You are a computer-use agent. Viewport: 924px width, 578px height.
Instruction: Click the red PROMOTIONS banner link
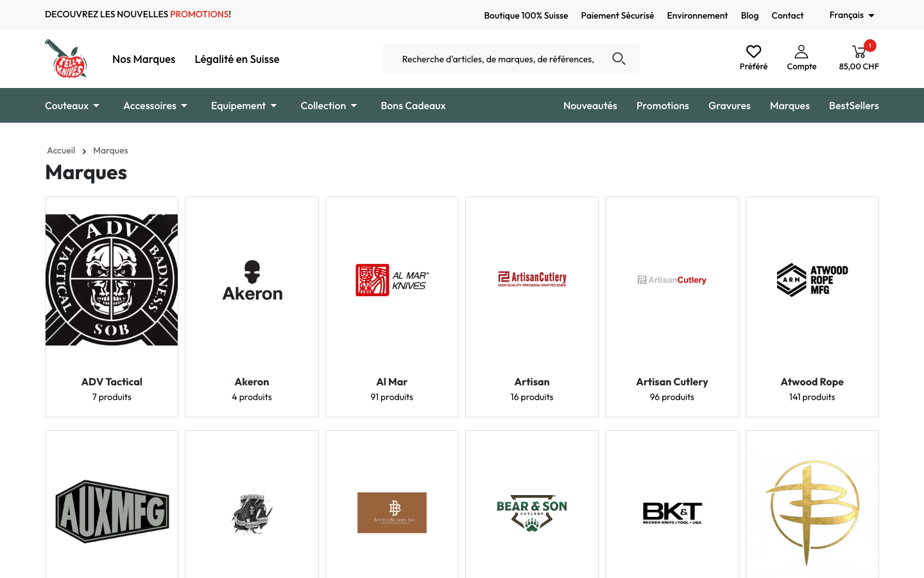(200, 14)
